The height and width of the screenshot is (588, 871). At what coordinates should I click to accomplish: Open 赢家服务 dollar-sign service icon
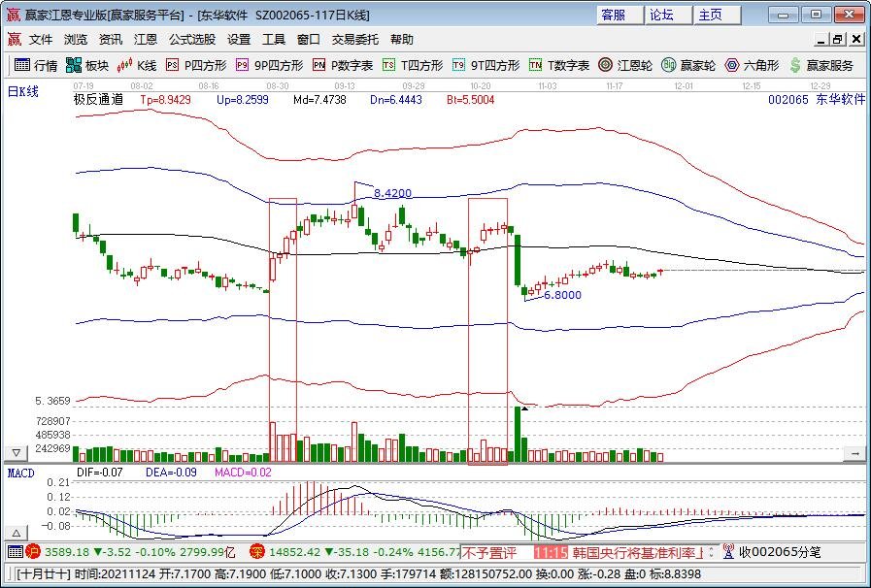(821, 66)
